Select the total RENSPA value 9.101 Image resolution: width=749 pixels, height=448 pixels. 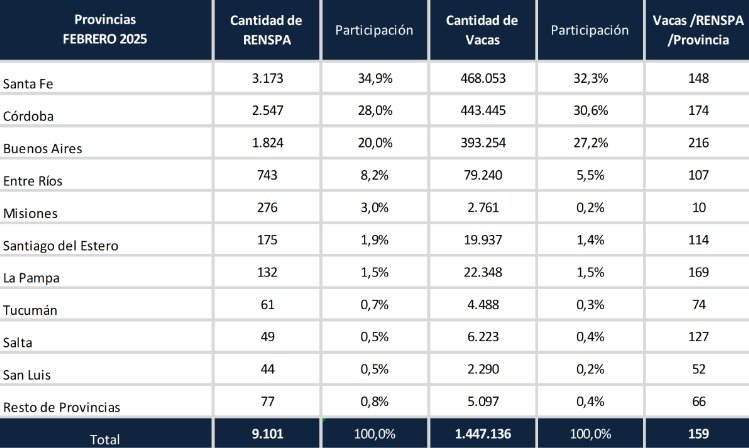(268, 434)
